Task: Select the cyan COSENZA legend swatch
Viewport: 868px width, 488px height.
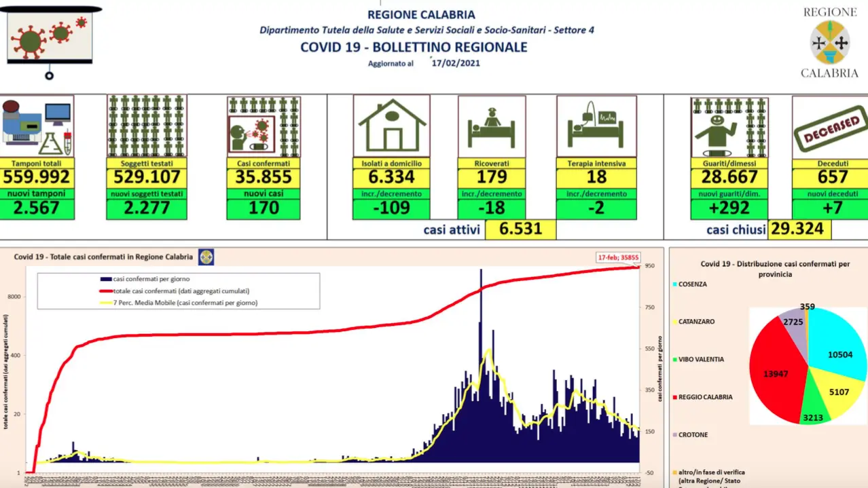Action: [674, 284]
